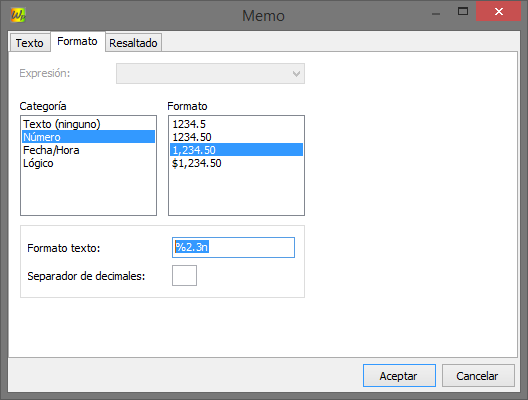Switch to the Texto tab
This screenshot has width=528, height=400.
pos(30,43)
